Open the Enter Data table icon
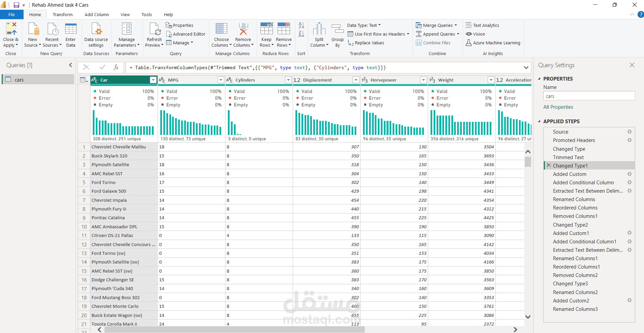The height and width of the screenshot is (333, 644). [71, 29]
